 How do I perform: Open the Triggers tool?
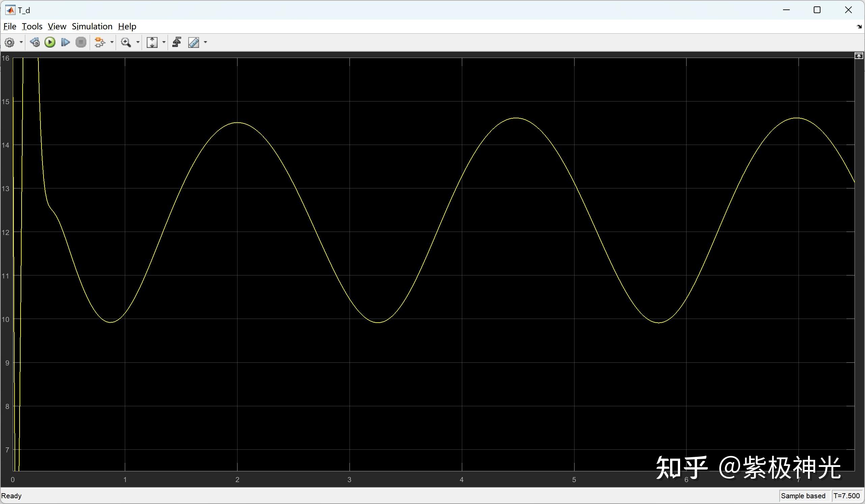[177, 42]
